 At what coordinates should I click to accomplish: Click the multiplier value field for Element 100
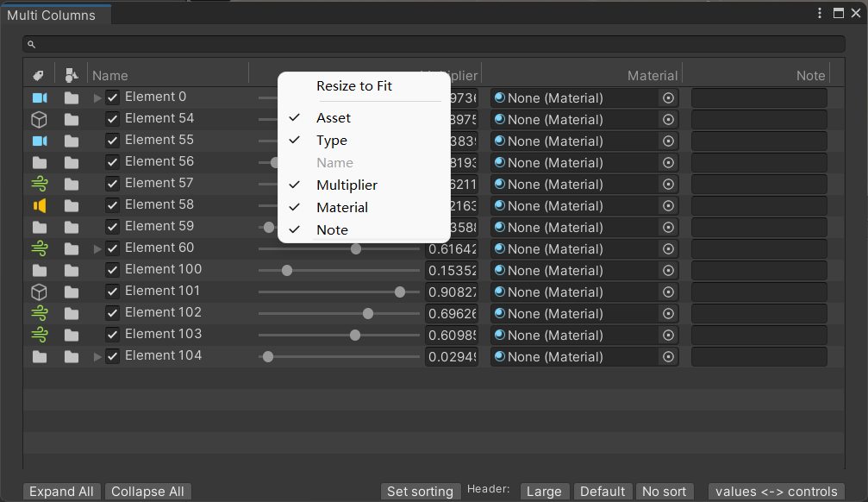[452, 271]
